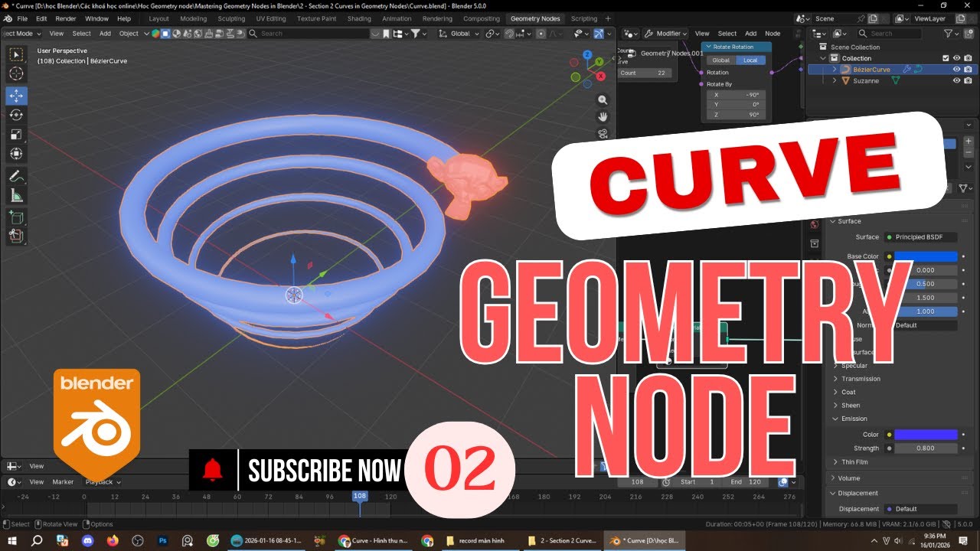
Task: Click the Windows Start button
Action: (x=11, y=540)
